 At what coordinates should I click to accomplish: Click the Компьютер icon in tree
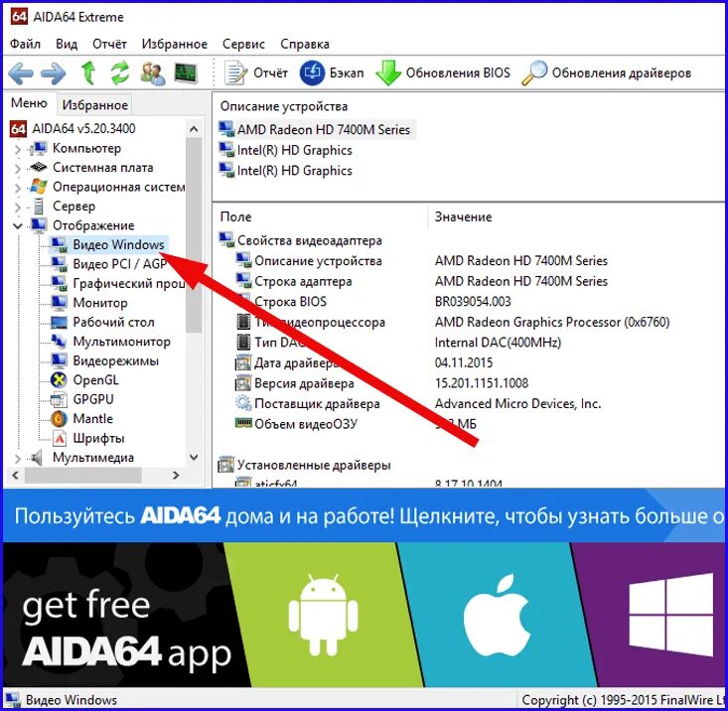pos(39,149)
